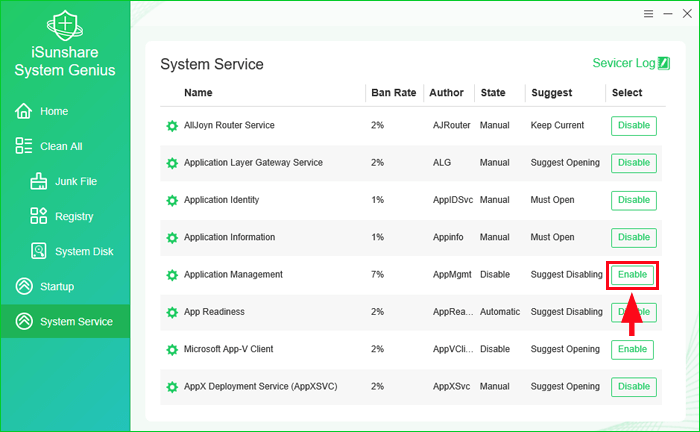
Task: Minimize the System Genius window
Action: pos(668,14)
